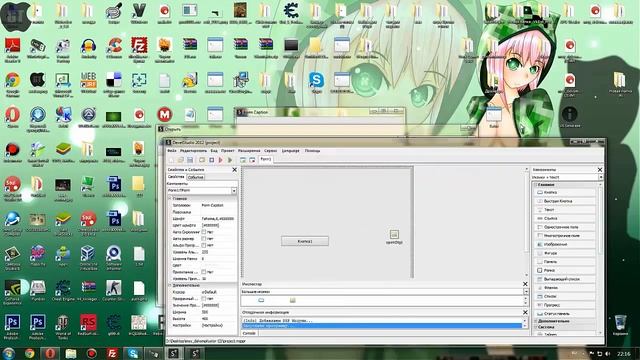Toggle the Прозрачное ... checkbox

[x=204, y=272]
